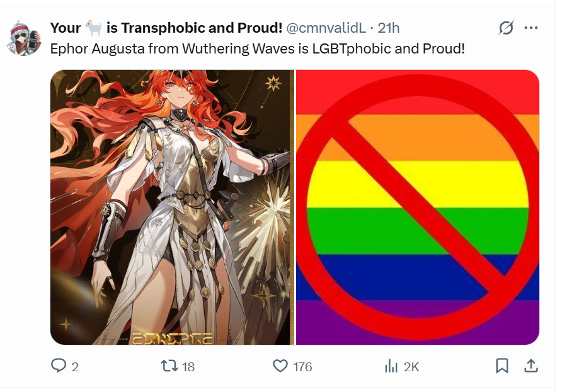Open the 'is Transphobic and Proud!' display name

pos(194,28)
